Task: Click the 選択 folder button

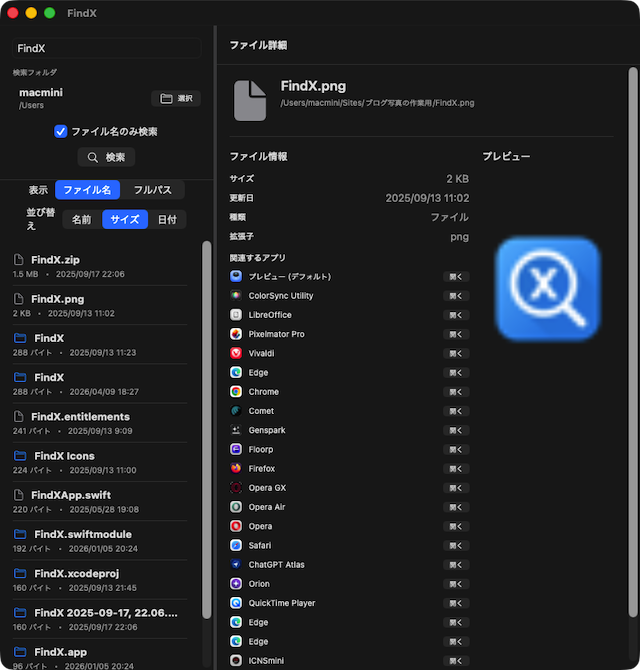Action: (x=176, y=98)
